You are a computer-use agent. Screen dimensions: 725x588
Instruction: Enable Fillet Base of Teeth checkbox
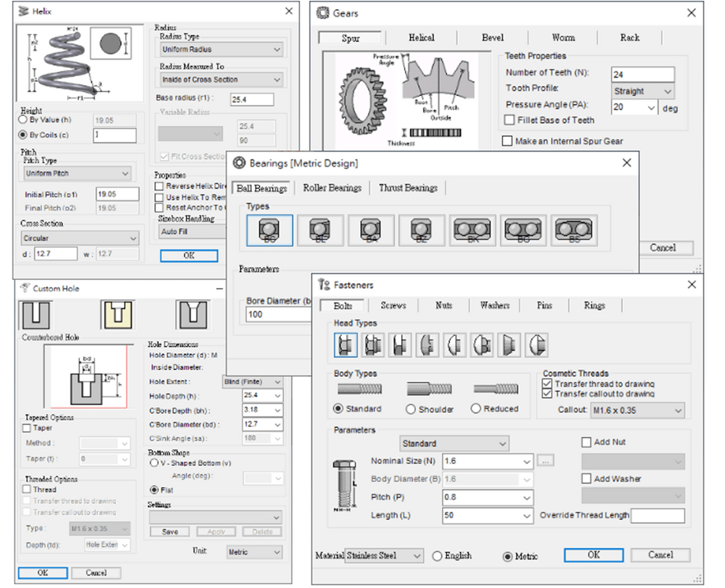point(510,120)
